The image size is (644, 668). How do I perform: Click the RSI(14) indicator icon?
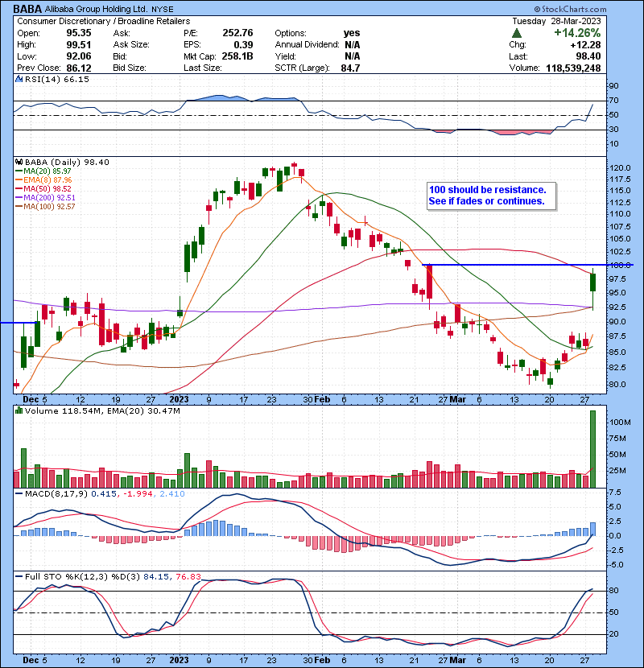pos(19,79)
